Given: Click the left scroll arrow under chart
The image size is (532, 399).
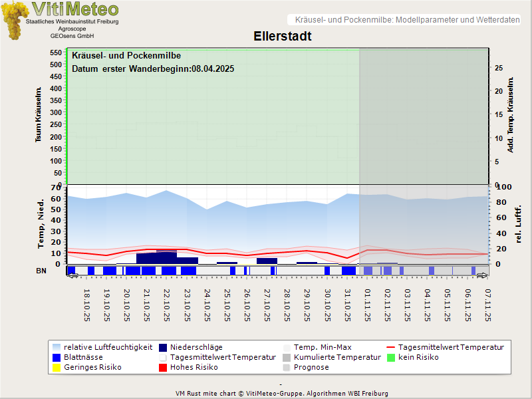Looking at the screenshot, I should point(72,274).
